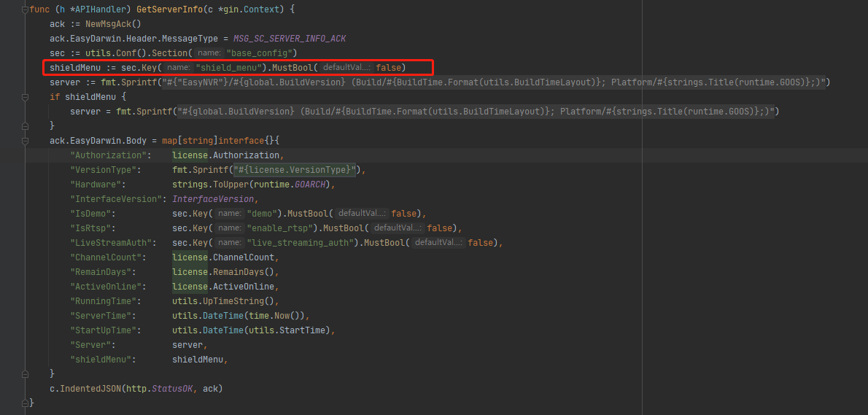868x415 pixels.
Task: Click runtime.GOARCH in the Hardware row
Action: pos(292,185)
